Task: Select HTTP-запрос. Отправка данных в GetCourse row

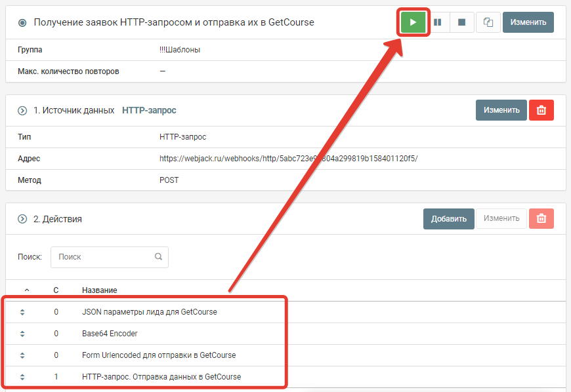Action: pos(161,377)
